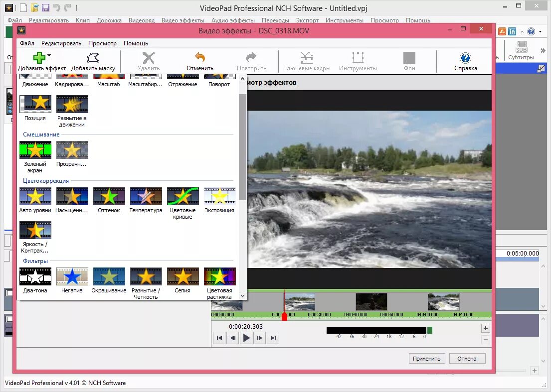Step forward one frame
This screenshot has width=551, height=392.
(x=260, y=338)
